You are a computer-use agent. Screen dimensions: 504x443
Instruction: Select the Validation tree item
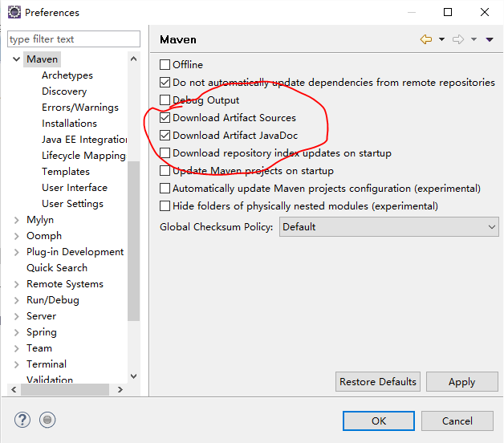tap(50, 380)
